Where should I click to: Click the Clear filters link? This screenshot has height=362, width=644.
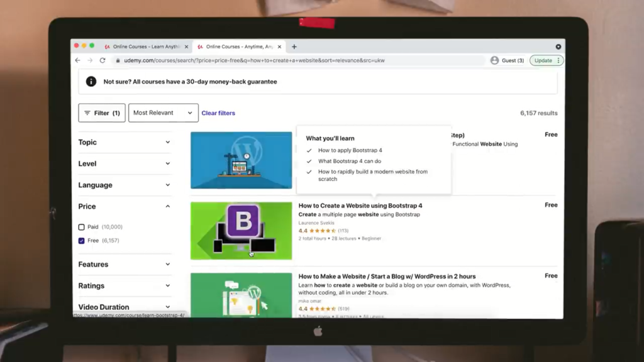tap(218, 113)
